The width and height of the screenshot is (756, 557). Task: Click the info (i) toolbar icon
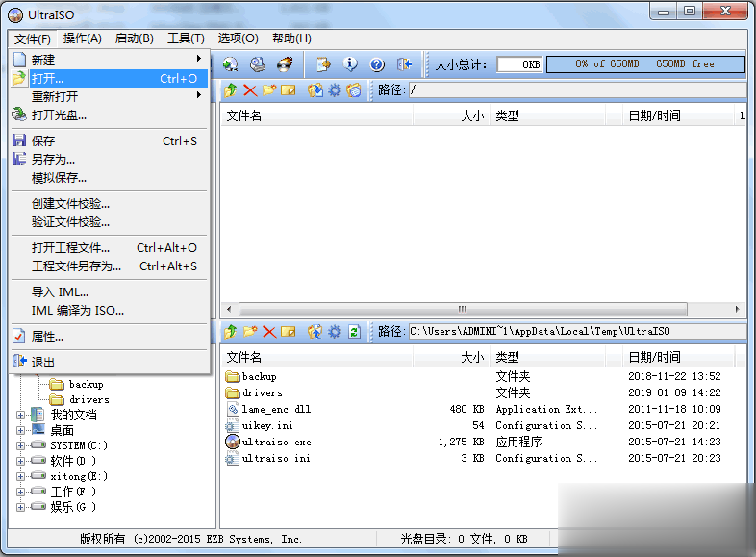coord(350,64)
